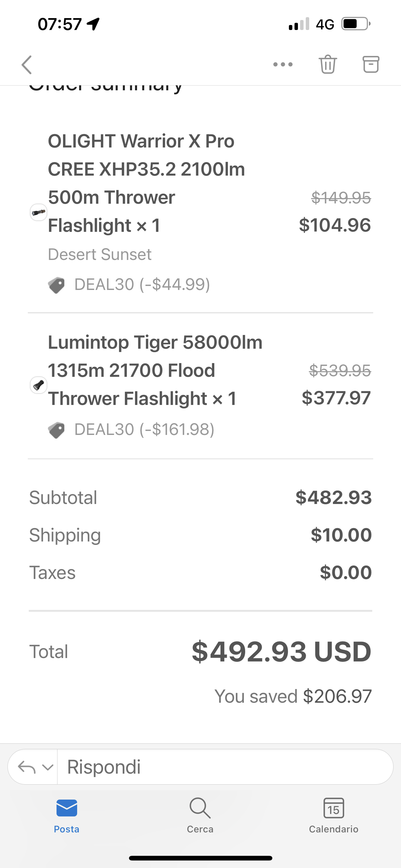This screenshot has height=868, width=401.
Task: Expand reply options with the chevron
Action: coord(48,767)
